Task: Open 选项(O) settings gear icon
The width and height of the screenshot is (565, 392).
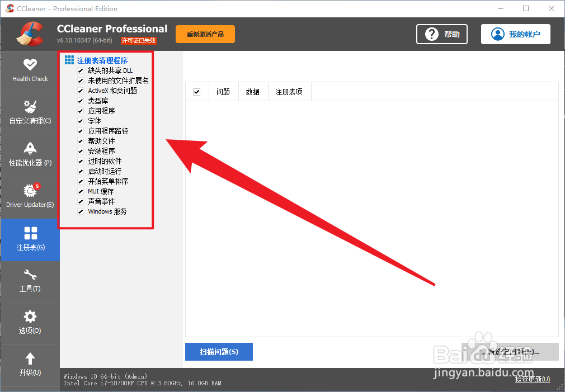Action: coord(30,317)
